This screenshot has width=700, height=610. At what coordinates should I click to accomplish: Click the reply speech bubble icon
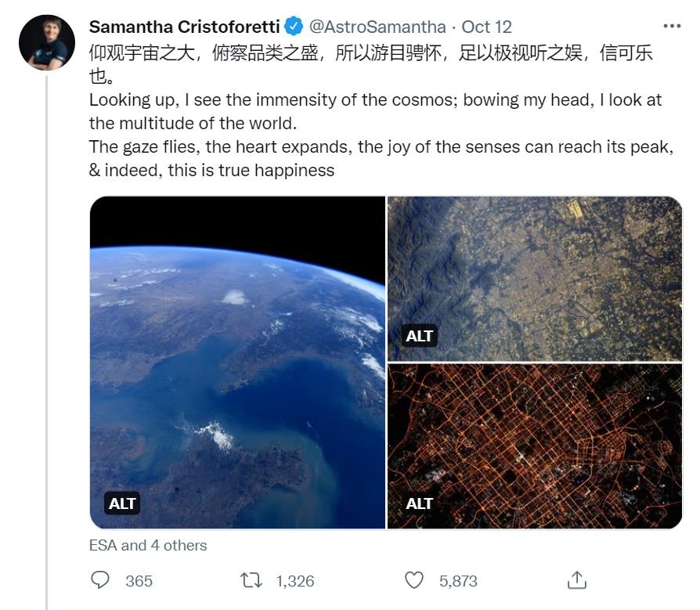(x=100, y=580)
